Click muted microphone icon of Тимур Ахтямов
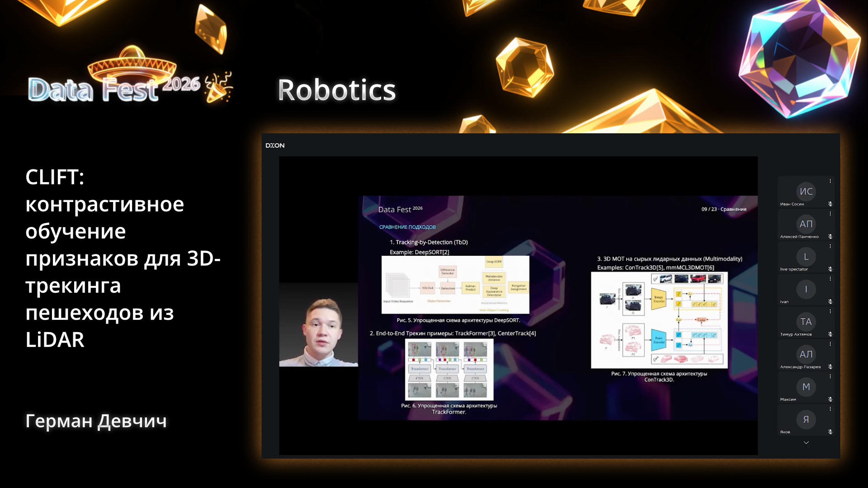Viewport: 868px width, 488px height. coord(830,334)
